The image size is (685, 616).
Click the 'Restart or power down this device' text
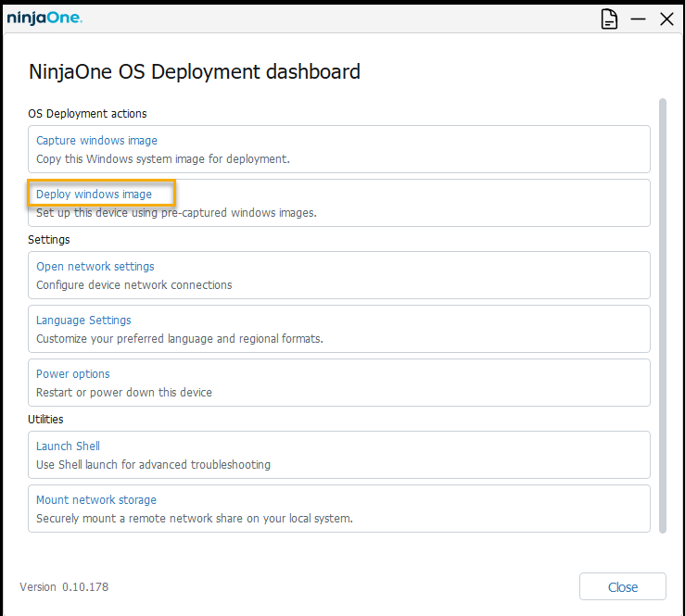pyautogui.click(x=124, y=393)
